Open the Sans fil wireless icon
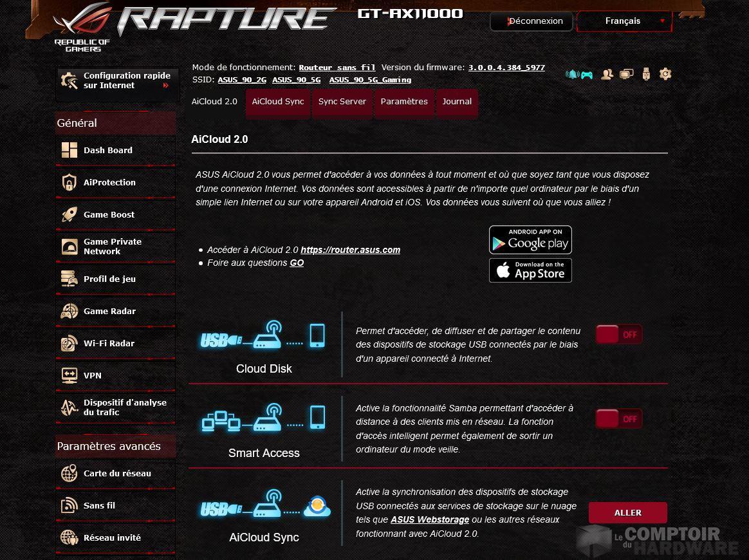Viewport: 749px width, 560px height. (x=69, y=505)
